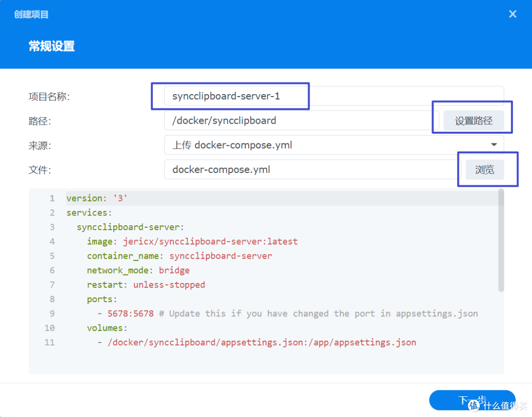Image resolution: width=532 pixels, height=417 pixels.
Task: Click the restart unless-stopped line
Action: click(x=145, y=284)
